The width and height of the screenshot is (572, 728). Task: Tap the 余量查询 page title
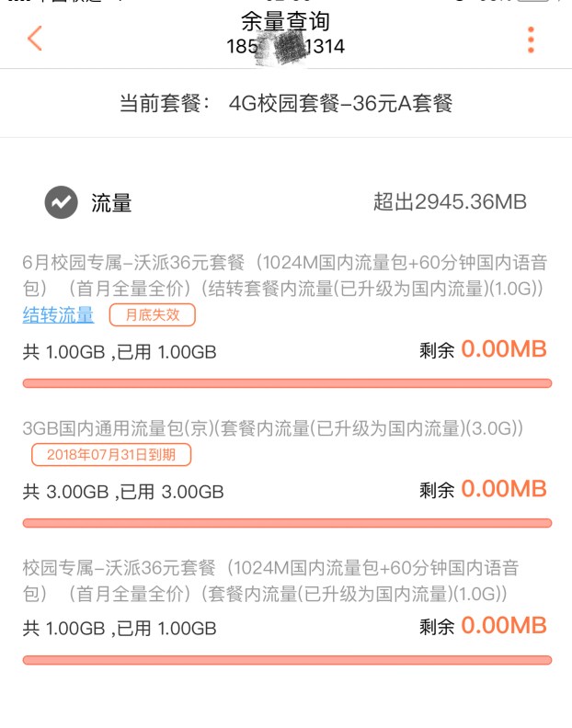pyautogui.click(x=285, y=20)
